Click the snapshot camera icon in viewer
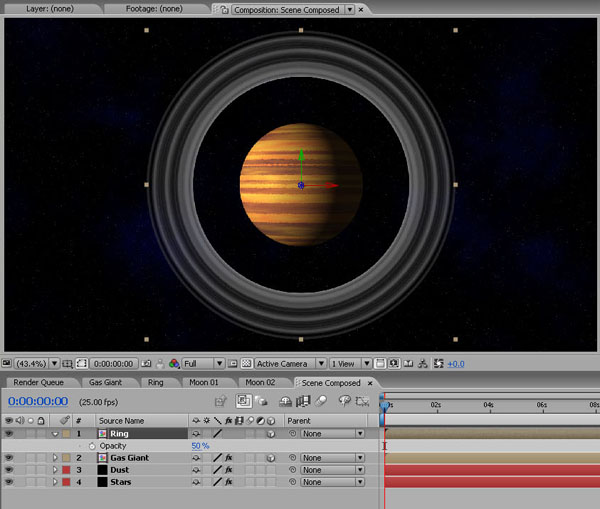Viewport: 600px width, 509px height. (146, 364)
